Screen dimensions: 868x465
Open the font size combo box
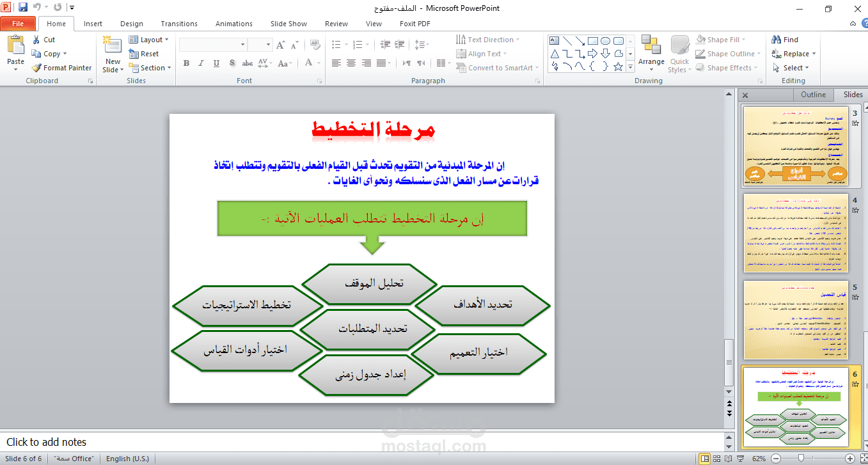[x=260, y=45]
